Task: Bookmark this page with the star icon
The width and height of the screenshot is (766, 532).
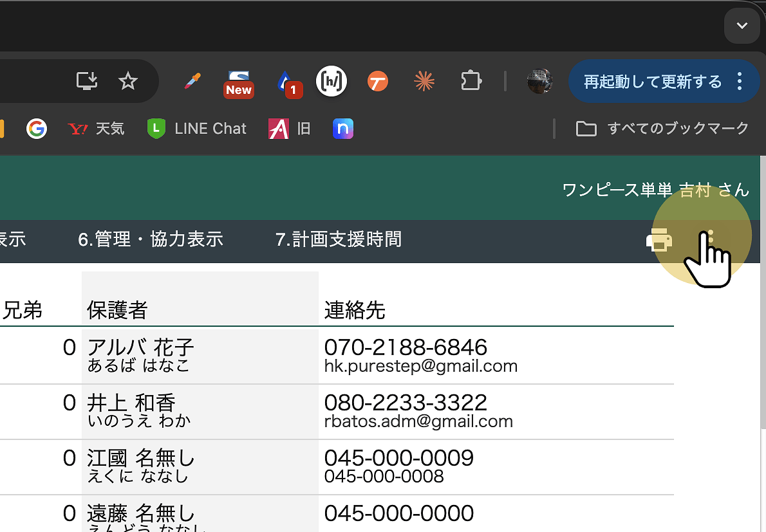Action: [128, 81]
